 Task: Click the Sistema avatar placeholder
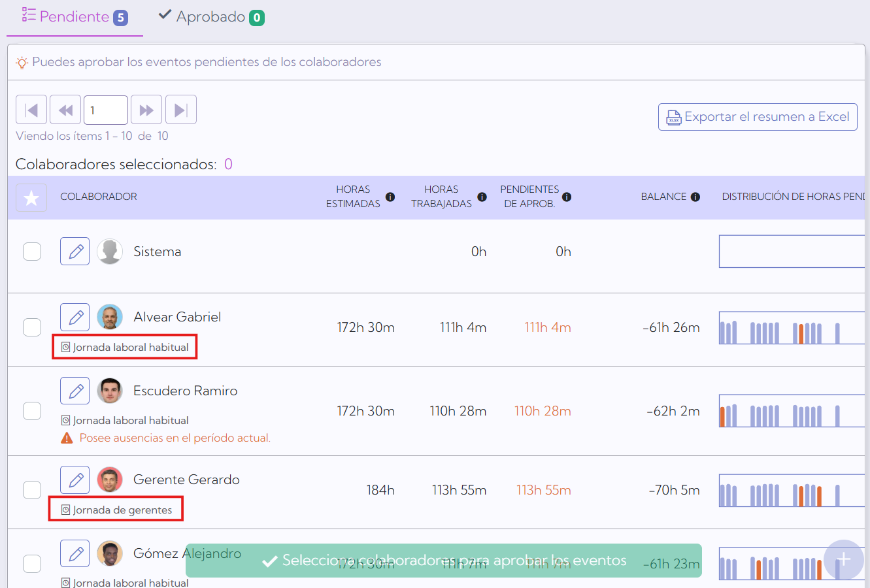110,252
